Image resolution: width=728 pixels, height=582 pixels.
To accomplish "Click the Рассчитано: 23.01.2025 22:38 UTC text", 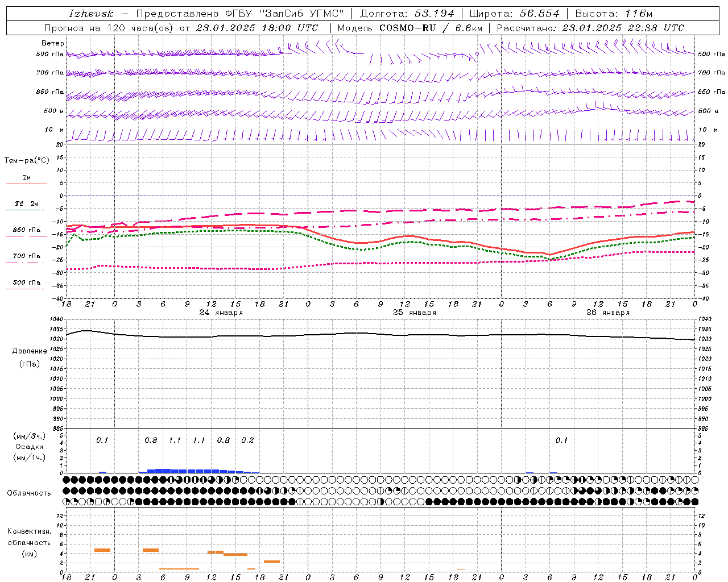I will (590, 28).
